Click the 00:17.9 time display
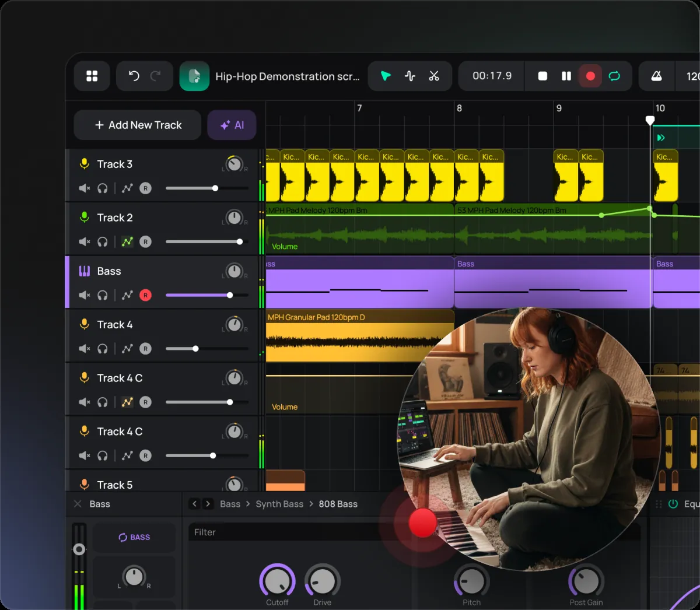This screenshot has width=700, height=610. point(492,76)
